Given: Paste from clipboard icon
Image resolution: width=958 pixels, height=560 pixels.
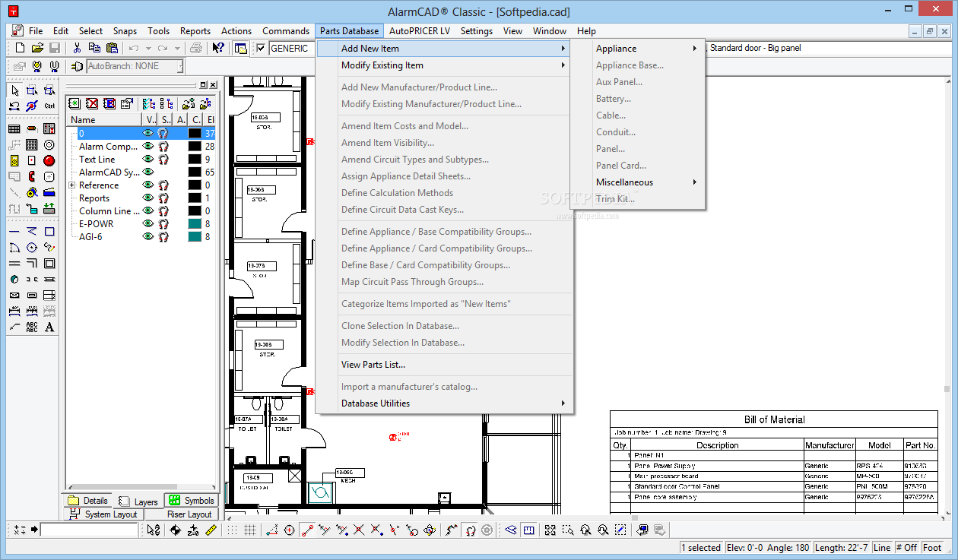Looking at the screenshot, I should coord(112,48).
